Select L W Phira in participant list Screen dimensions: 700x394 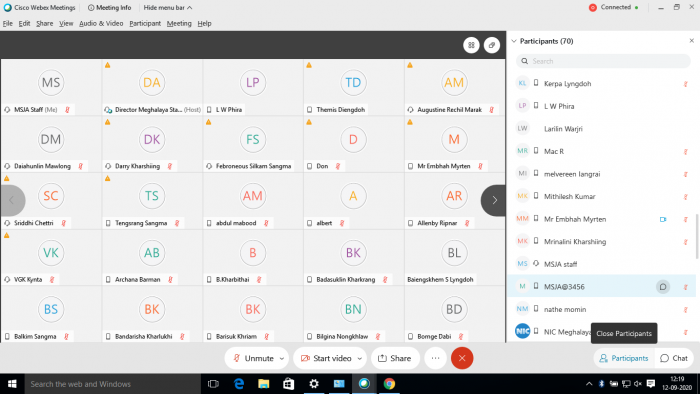601,106
